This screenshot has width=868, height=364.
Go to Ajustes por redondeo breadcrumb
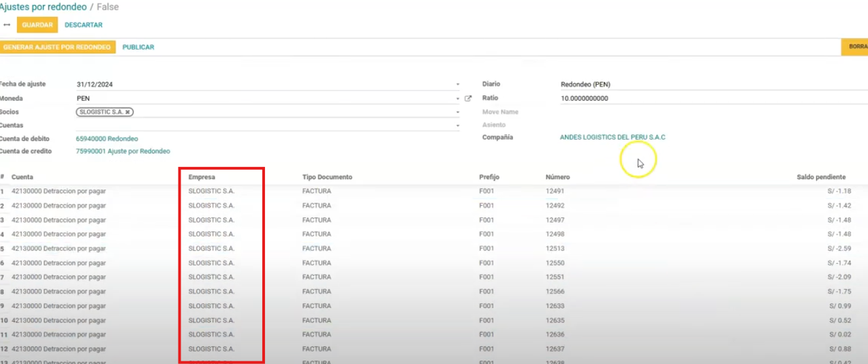pyautogui.click(x=44, y=7)
